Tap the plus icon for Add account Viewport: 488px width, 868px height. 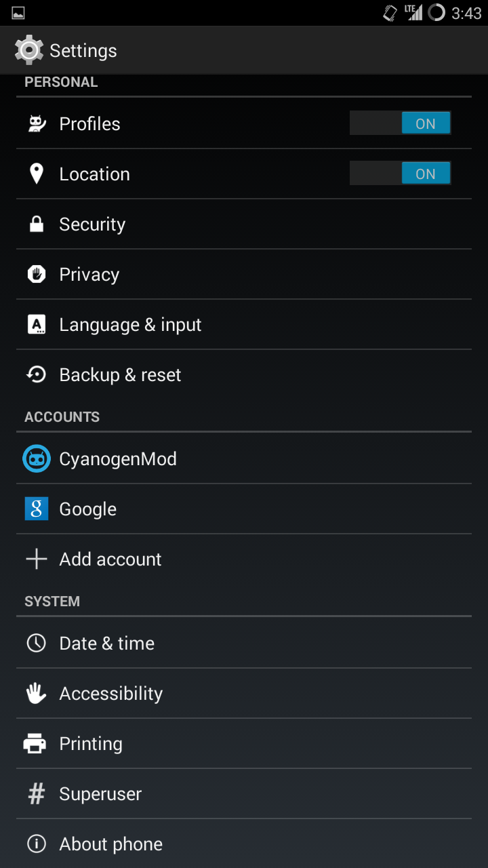pyautogui.click(x=36, y=559)
